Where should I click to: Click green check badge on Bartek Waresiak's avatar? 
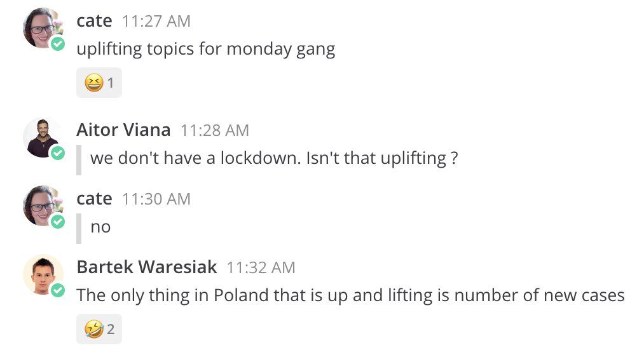click(x=58, y=290)
